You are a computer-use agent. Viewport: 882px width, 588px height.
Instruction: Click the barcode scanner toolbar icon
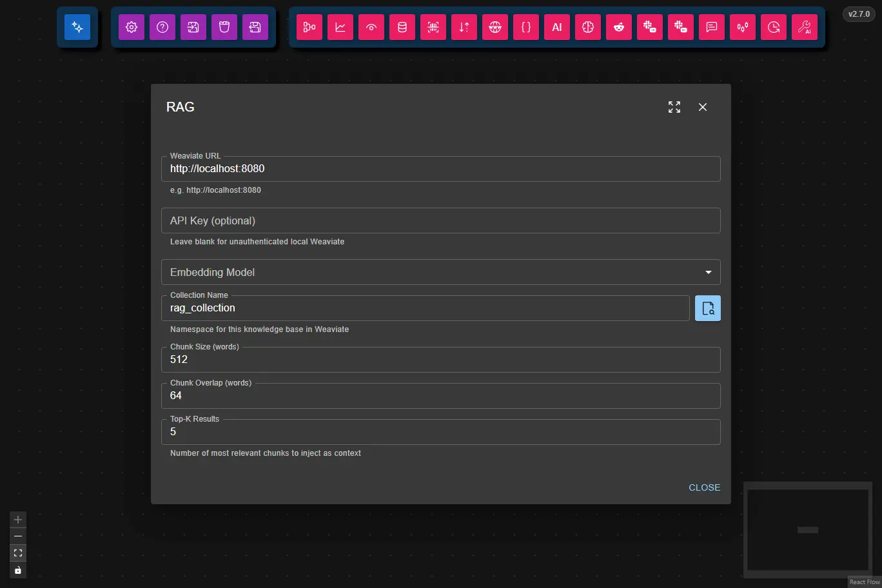point(433,27)
